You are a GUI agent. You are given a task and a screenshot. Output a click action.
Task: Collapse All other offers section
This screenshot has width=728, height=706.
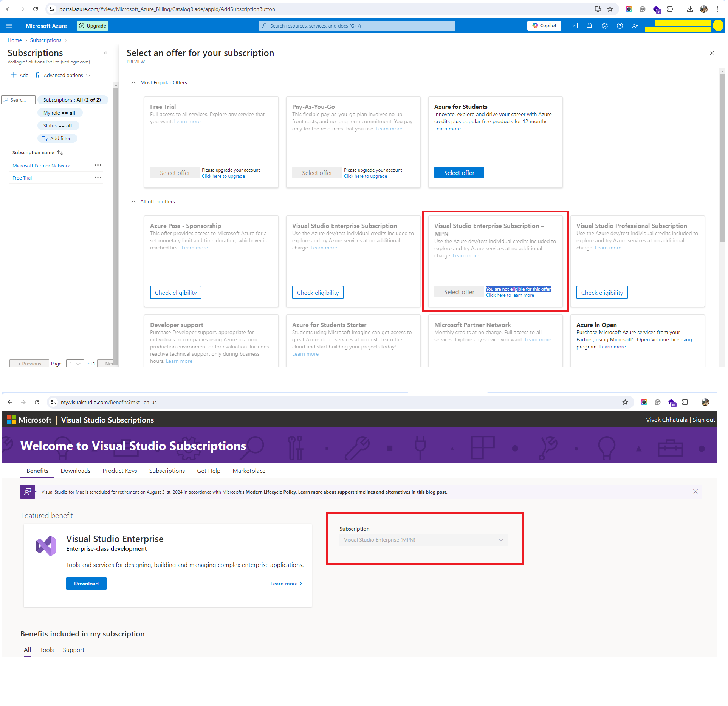coord(133,201)
